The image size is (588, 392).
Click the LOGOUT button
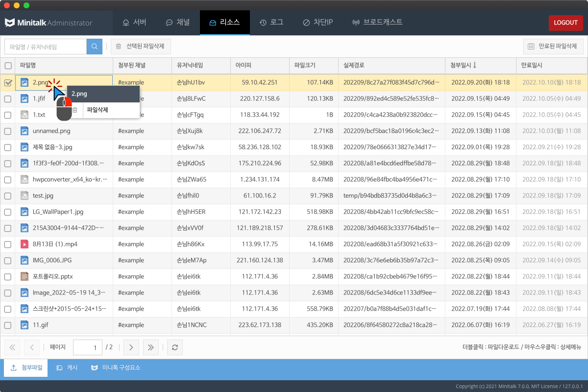pos(565,23)
